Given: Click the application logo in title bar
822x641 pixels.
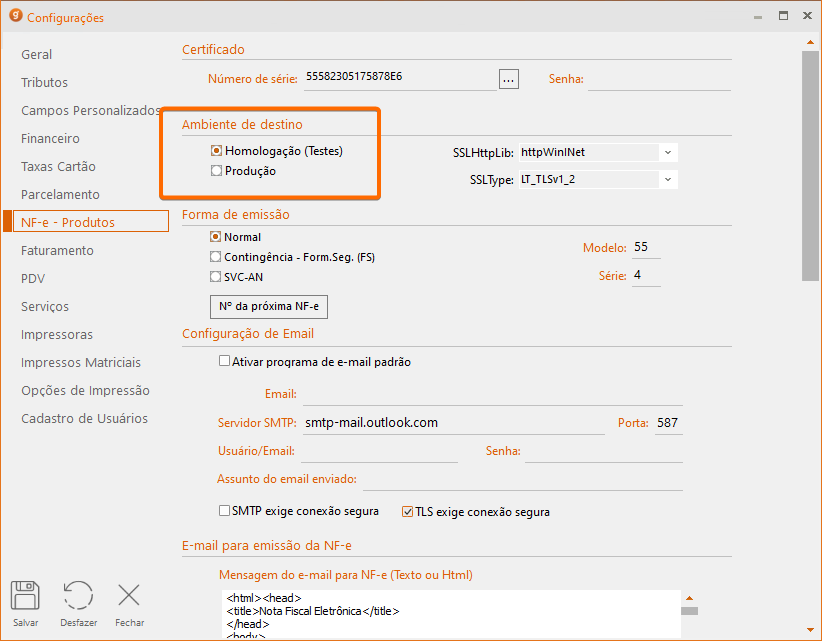Looking at the screenshot, I should click(15, 16).
